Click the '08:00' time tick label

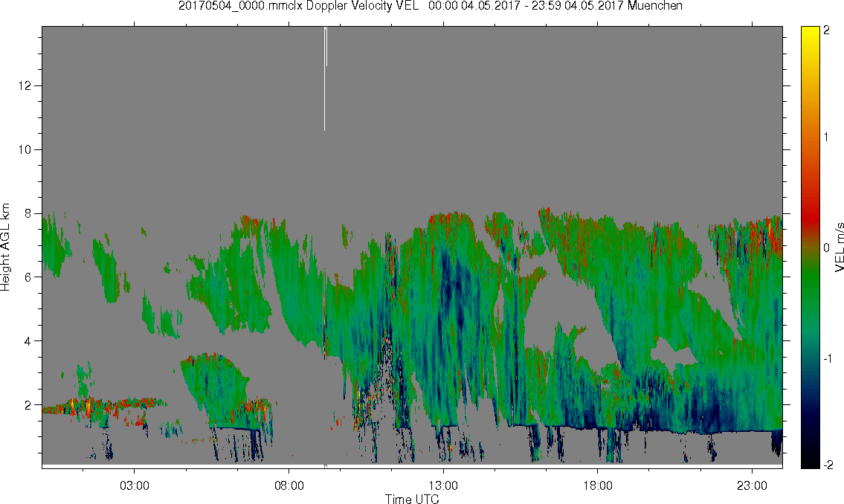[289, 485]
